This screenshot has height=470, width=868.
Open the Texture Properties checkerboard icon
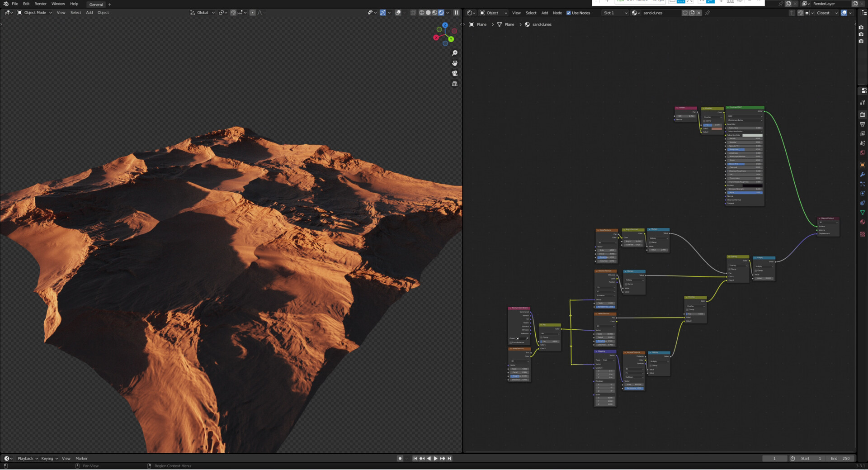[863, 234]
